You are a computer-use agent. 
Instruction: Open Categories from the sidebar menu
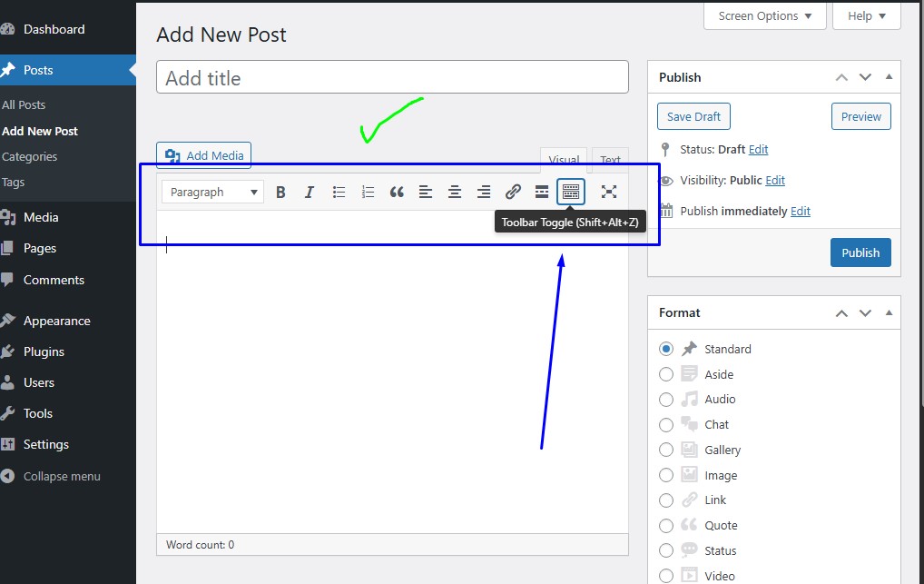point(30,156)
